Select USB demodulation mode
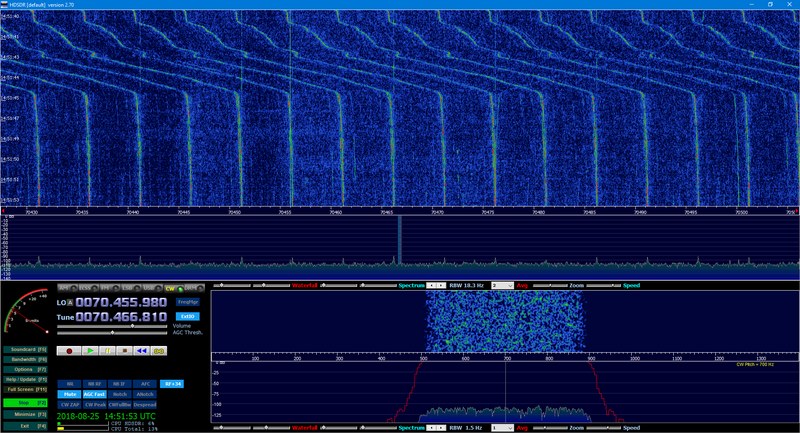The image size is (800, 433). pos(152,289)
